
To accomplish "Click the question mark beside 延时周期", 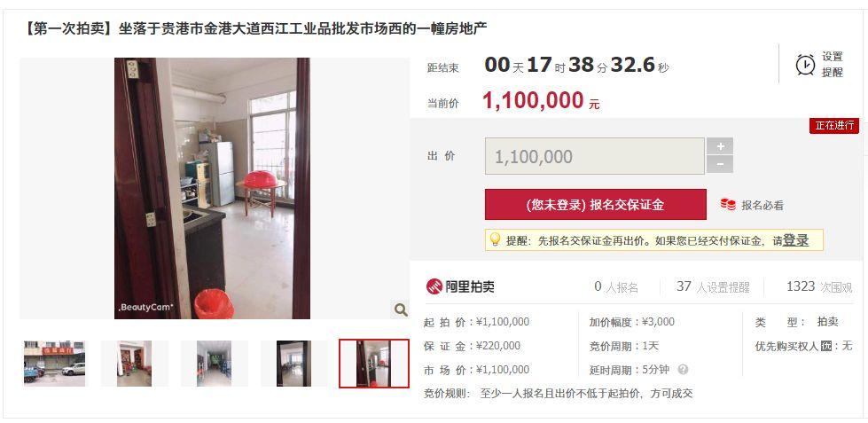I will pos(683,369).
